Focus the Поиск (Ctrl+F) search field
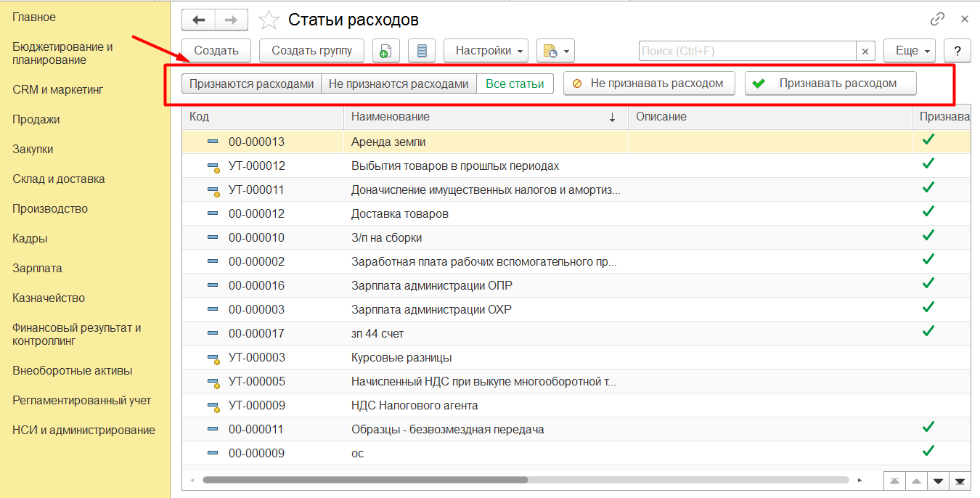 coord(748,51)
